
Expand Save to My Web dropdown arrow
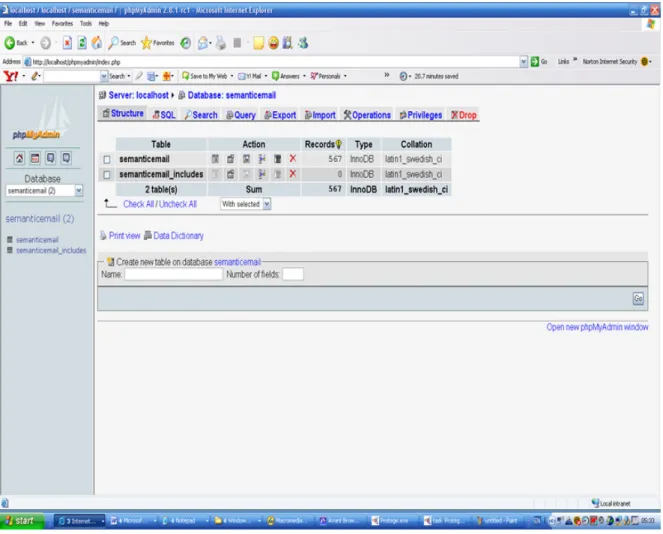tap(232, 77)
